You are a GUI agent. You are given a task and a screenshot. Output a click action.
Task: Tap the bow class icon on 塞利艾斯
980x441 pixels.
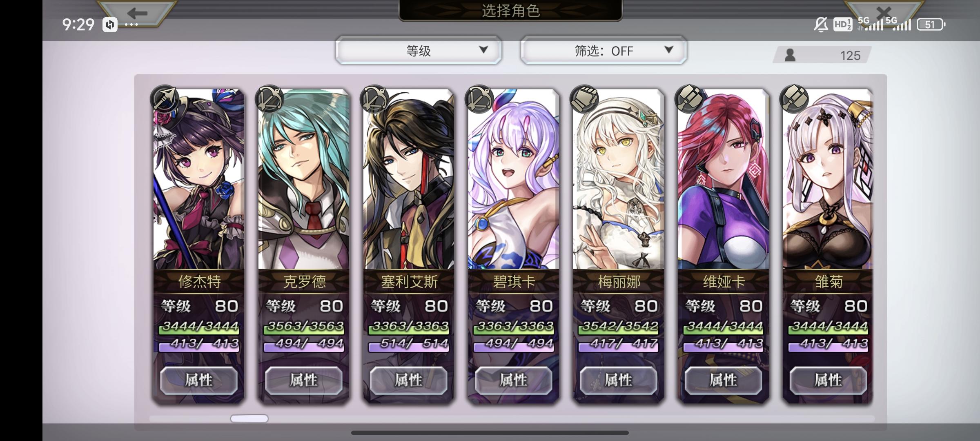[374, 99]
